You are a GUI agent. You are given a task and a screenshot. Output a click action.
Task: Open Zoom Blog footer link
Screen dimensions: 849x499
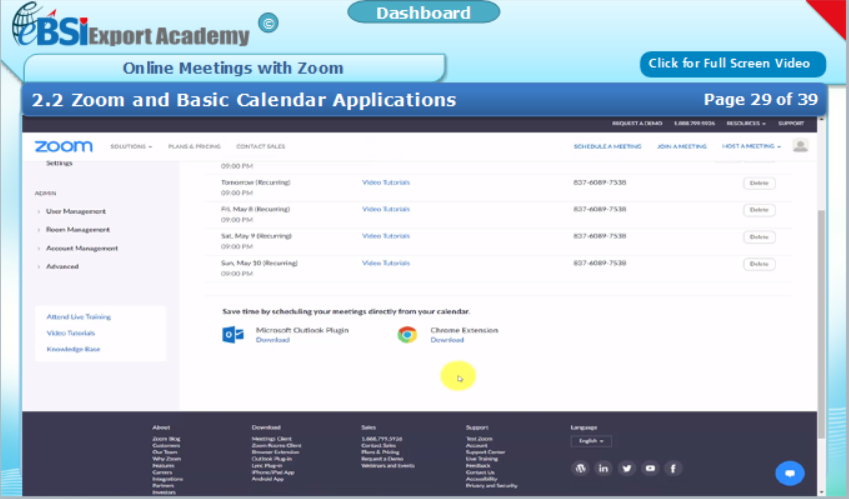[x=166, y=439]
